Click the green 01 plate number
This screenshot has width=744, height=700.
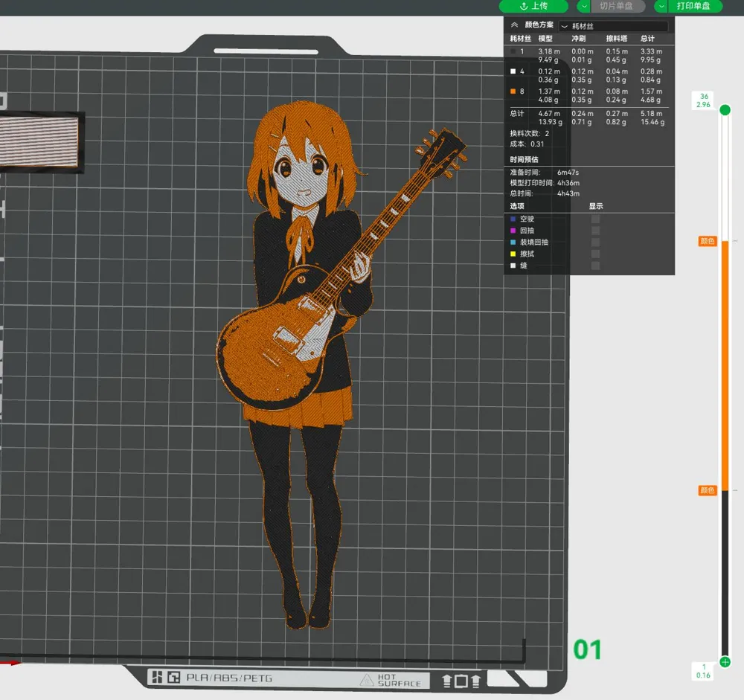588,649
